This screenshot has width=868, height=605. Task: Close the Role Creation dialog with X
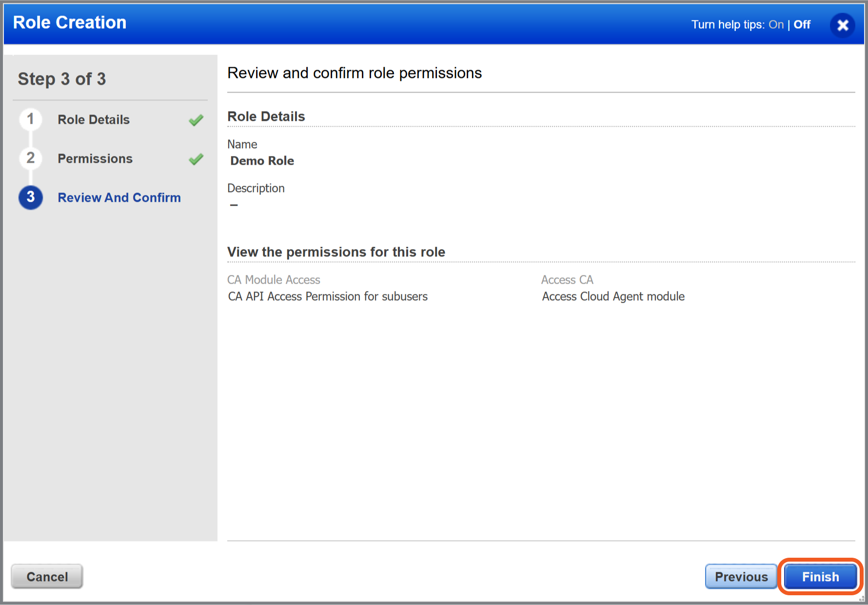click(842, 25)
